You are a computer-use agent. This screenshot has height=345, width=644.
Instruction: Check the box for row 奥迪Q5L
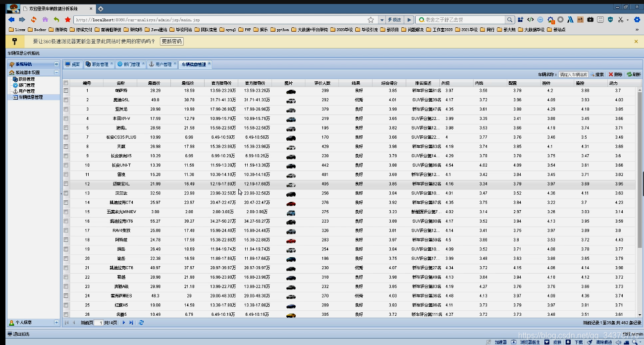[66, 100]
